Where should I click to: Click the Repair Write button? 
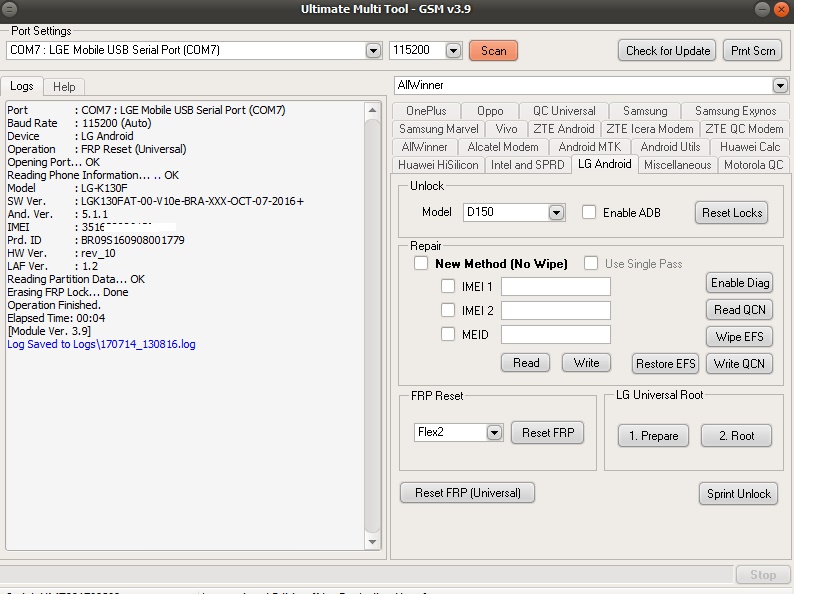586,363
